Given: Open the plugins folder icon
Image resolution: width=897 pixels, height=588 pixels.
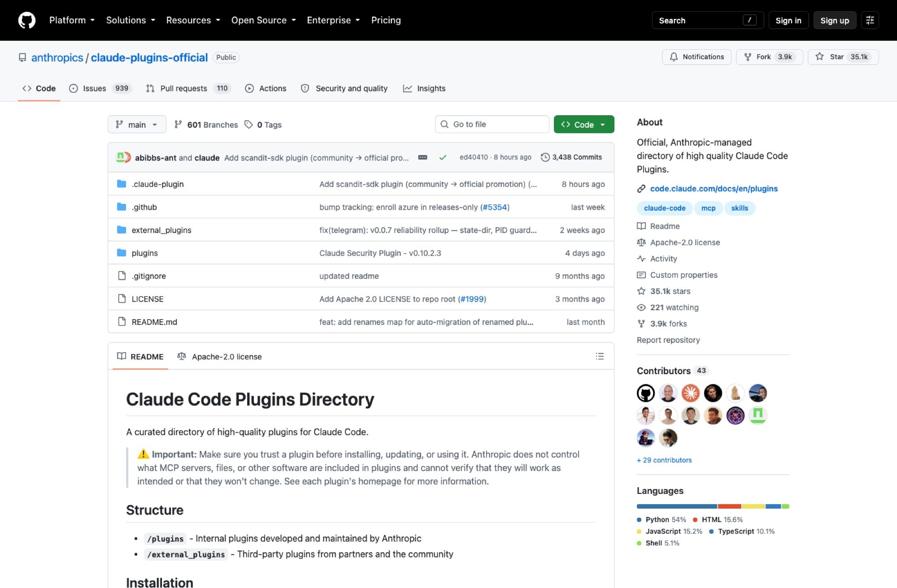Looking at the screenshot, I should click(122, 253).
